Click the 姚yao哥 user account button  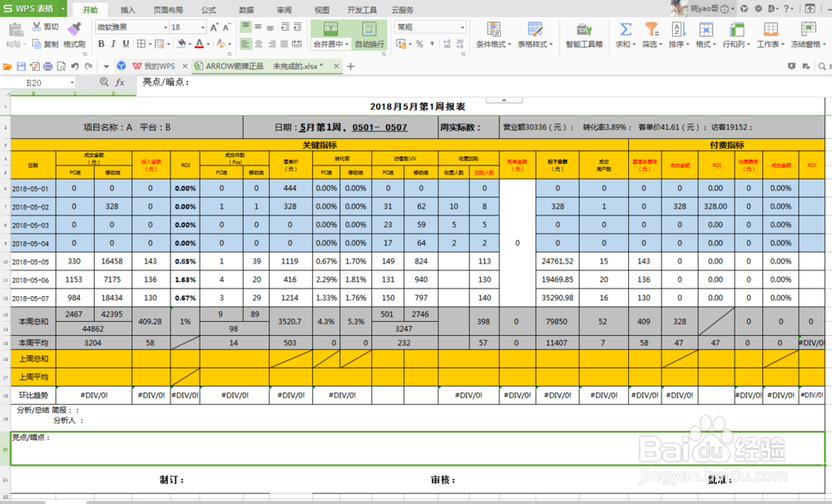[703, 8]
